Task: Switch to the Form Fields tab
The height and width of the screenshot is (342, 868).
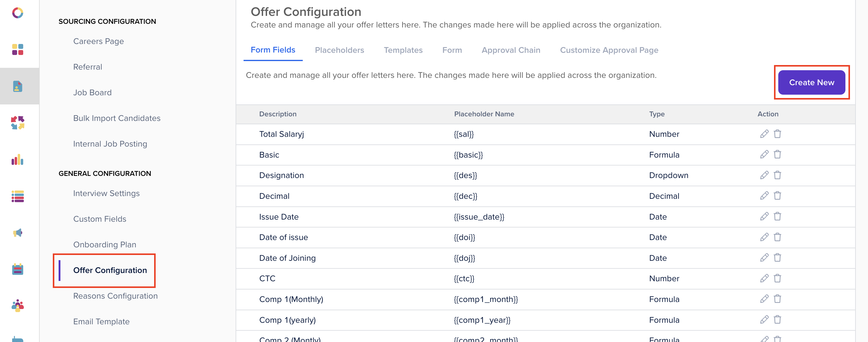Action: 273,50
